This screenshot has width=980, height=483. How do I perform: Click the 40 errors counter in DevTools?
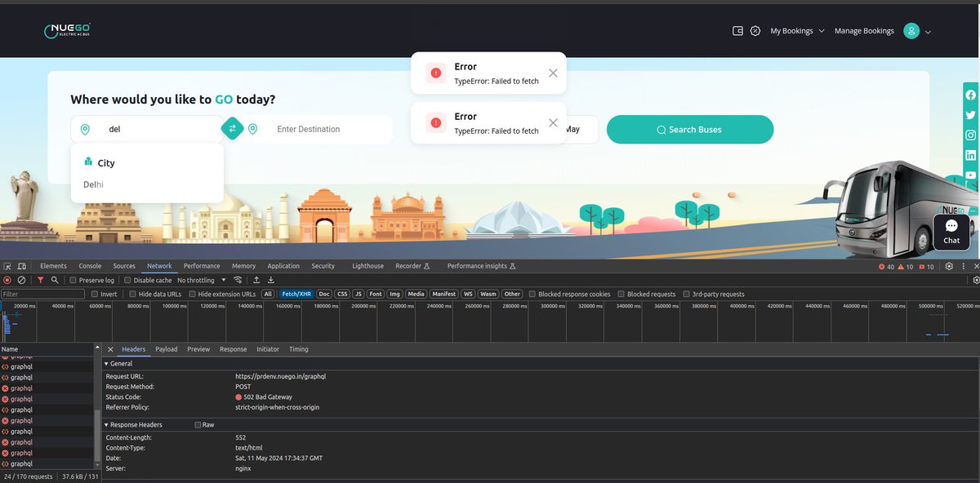coord(886,267)
